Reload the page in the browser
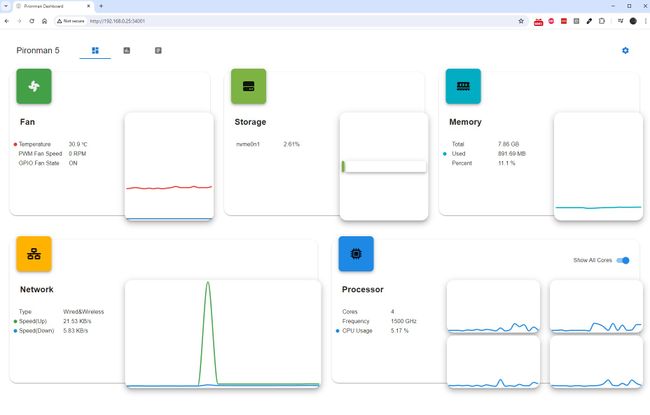Viewport: 650px width, 415px height. (32, 21)
